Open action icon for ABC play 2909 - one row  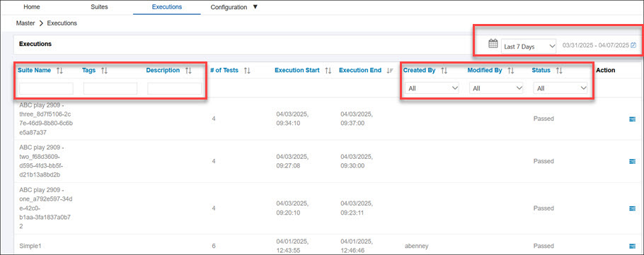(x=632, y=208)
